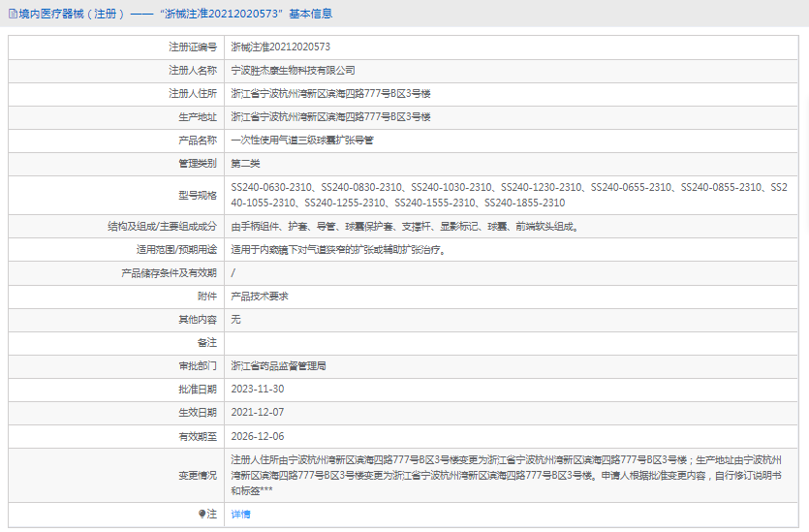Click the bulb icon beside 注 label
Screen dimensions: 809x532
click(x=202, y=514)
